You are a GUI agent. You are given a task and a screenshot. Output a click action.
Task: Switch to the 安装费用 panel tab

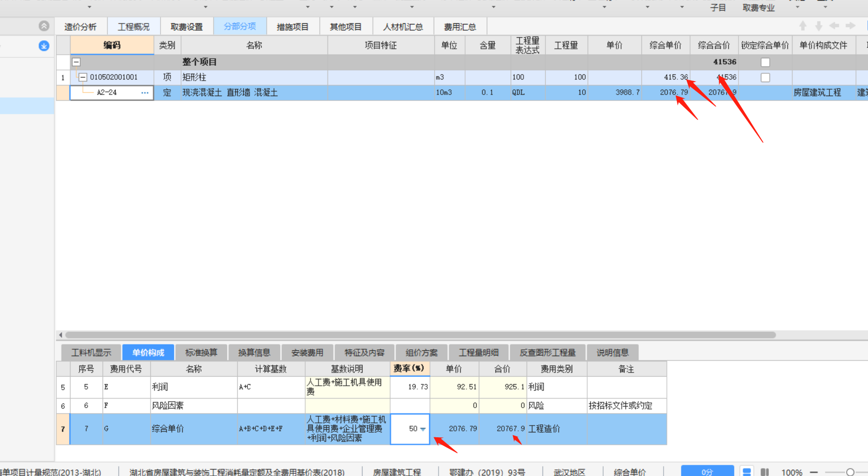(307, 352)
